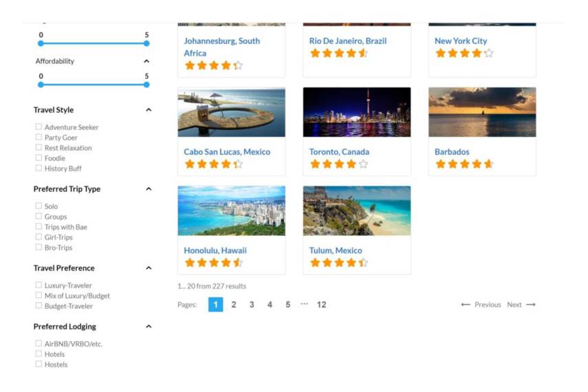Click the pagination ellipsis icon
This screenshot has height=392, width=588.
[304, 304]
